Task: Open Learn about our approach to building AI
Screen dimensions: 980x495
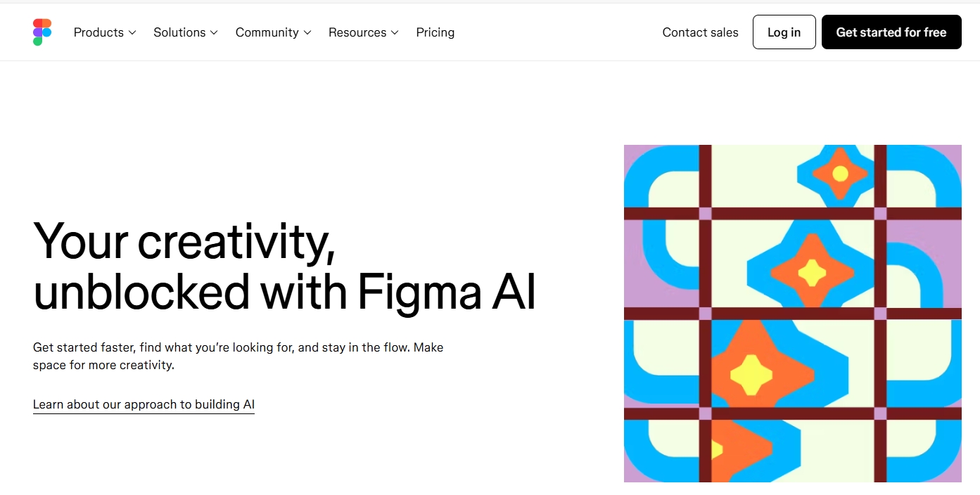Action: coord(144,405)
